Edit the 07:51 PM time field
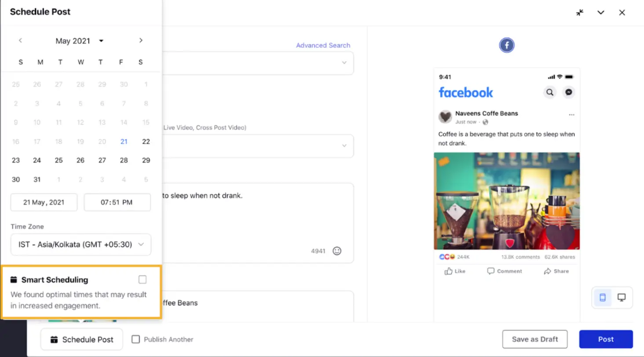Screen dimensions: 644x357 pyautogui.click(x=117, y=202)
